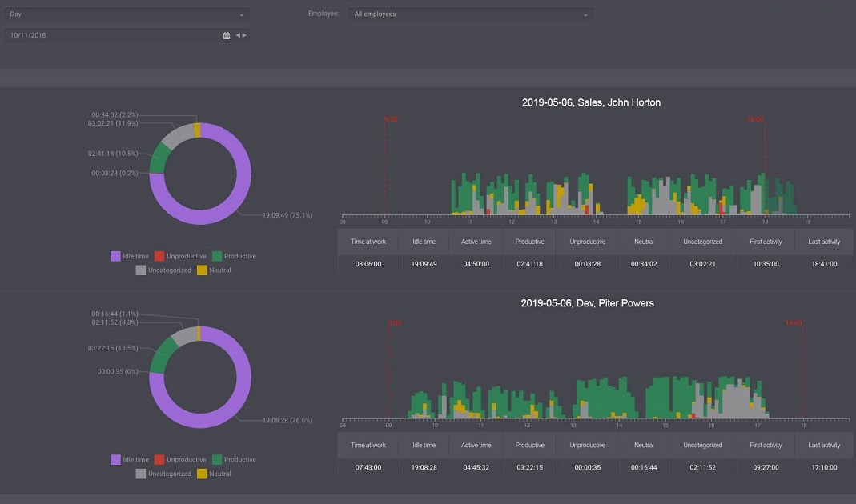Toggle Neutral legend in John Horton chart
Image resolution: width=856 pixels, height=504 pixels.
[x=214, y=270]
